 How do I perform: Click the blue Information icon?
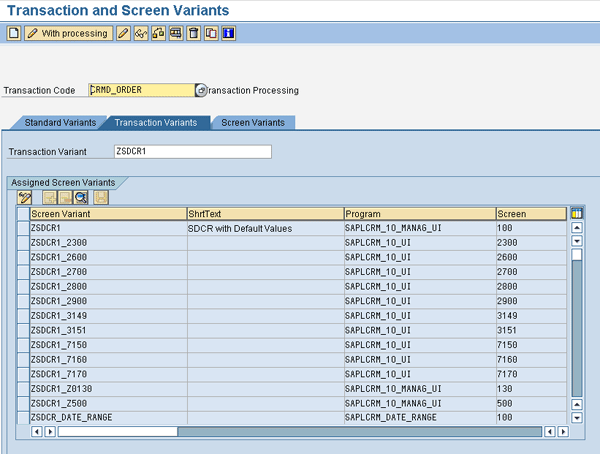[x=228, y=33]
